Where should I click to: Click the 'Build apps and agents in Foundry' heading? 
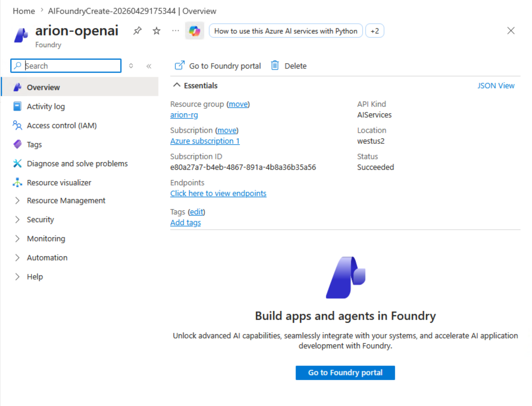(x=345, y=316)
